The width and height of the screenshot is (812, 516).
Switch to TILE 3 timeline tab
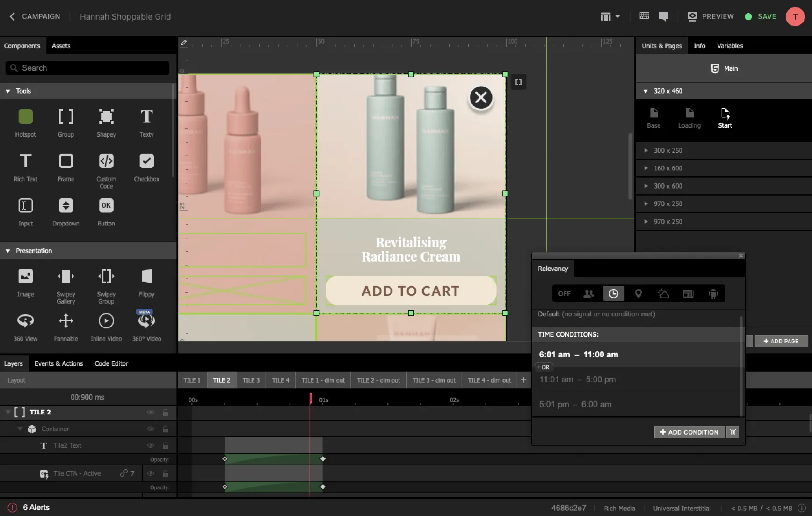click(251, 380)
